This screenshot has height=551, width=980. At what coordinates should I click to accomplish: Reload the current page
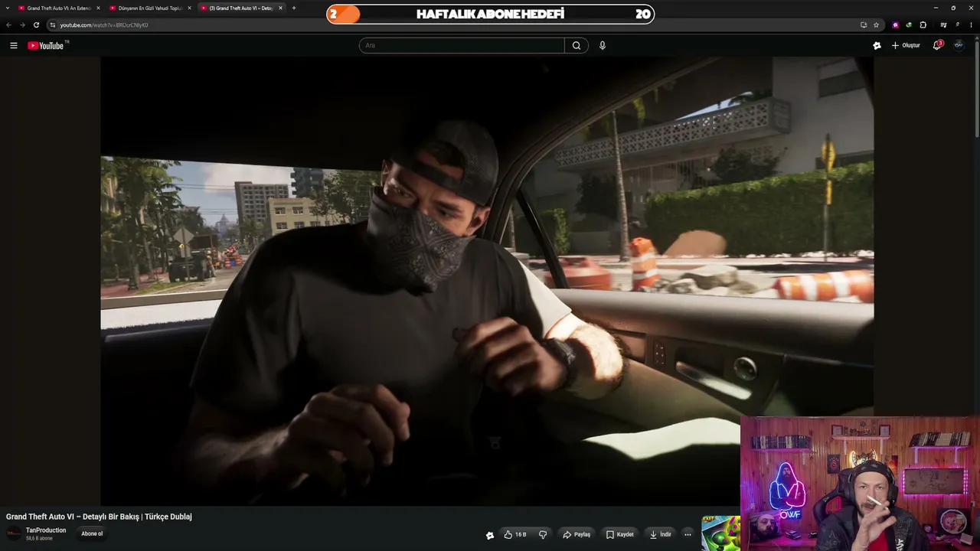[36, 25]
